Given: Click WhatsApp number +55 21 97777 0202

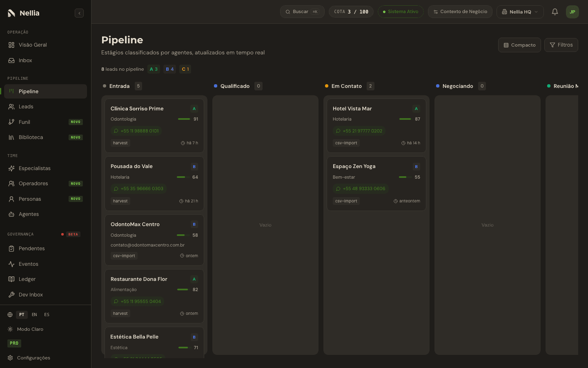Looking at the screenshot, I should point(359,131).
